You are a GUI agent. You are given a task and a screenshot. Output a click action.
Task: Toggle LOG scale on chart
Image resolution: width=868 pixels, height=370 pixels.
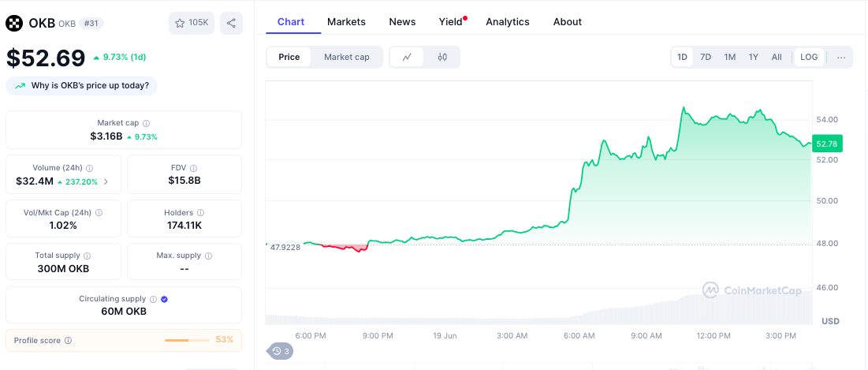tap(809, 57)
